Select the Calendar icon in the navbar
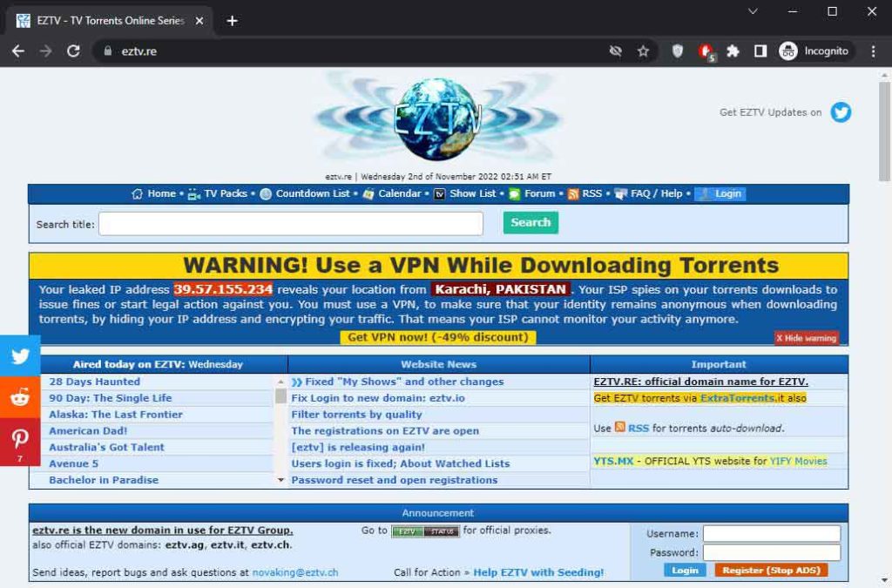 [371, 193]
